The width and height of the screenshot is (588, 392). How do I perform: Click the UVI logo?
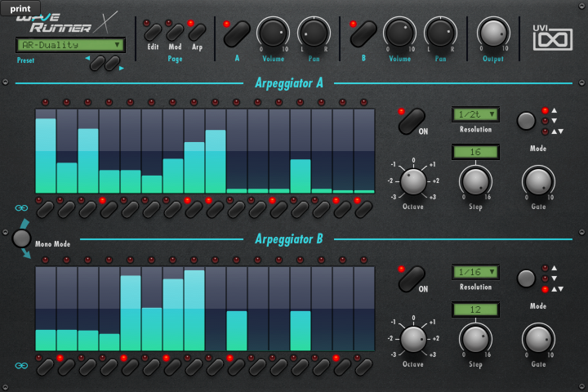click(553, 38)
